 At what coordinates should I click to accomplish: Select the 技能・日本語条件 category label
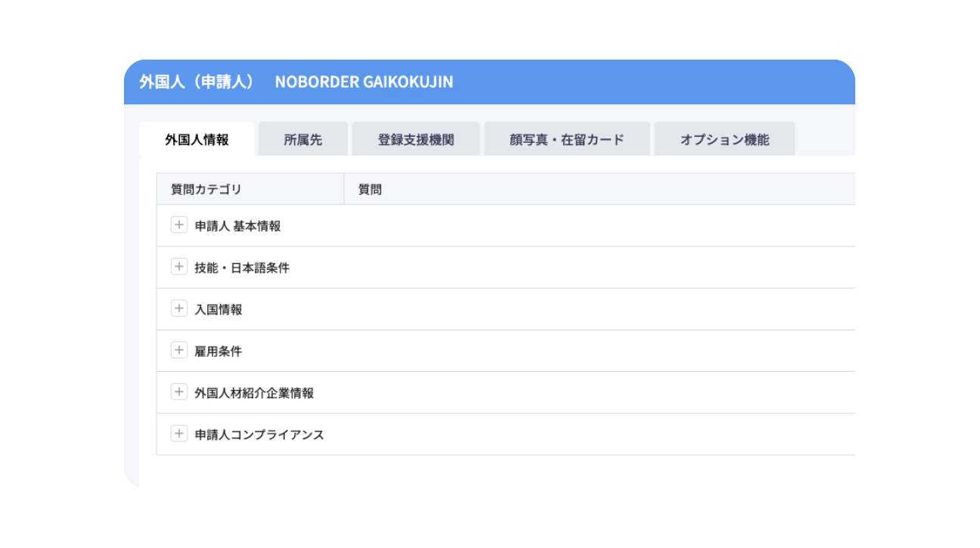[242, 268]
